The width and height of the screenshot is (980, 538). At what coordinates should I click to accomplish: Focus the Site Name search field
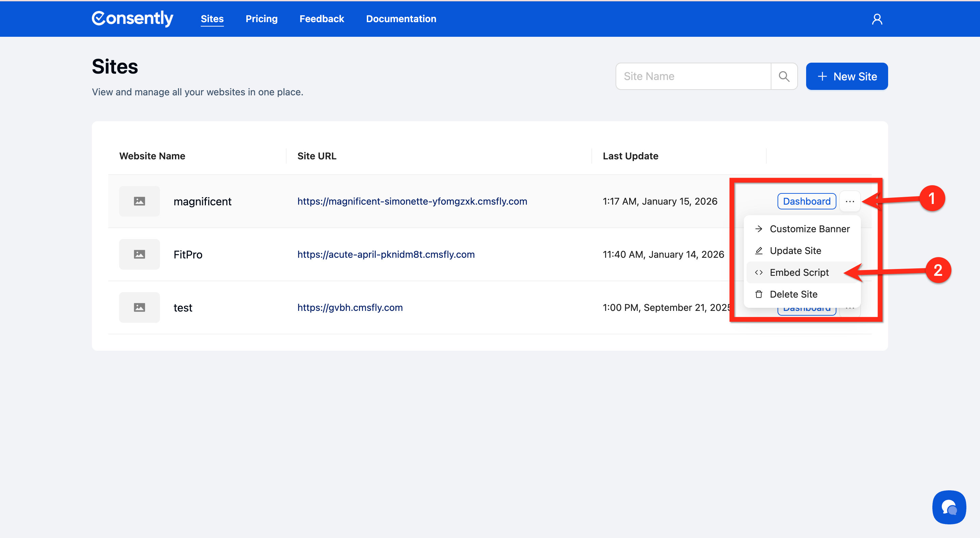pyautogui.click(x=693, y=76)
